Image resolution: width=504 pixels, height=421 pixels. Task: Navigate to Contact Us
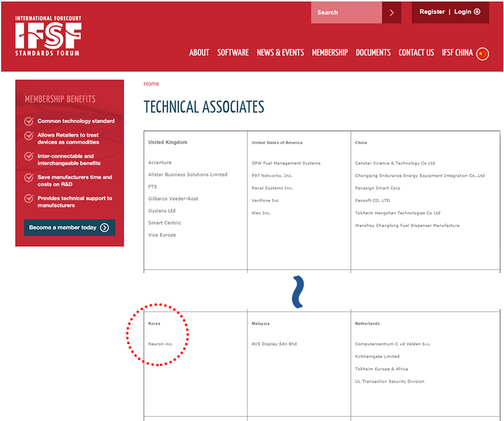click(x=416, y=53)
